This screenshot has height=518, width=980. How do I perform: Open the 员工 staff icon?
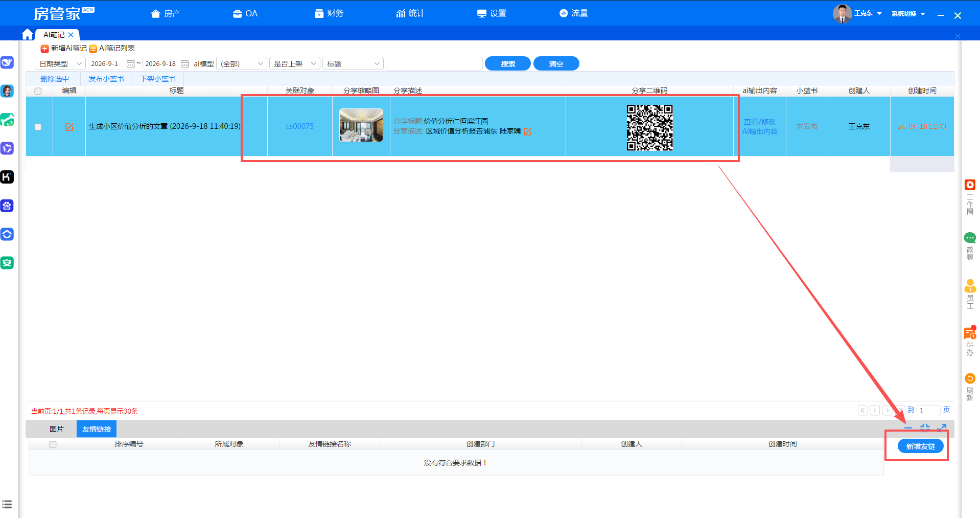coord(970,285)
